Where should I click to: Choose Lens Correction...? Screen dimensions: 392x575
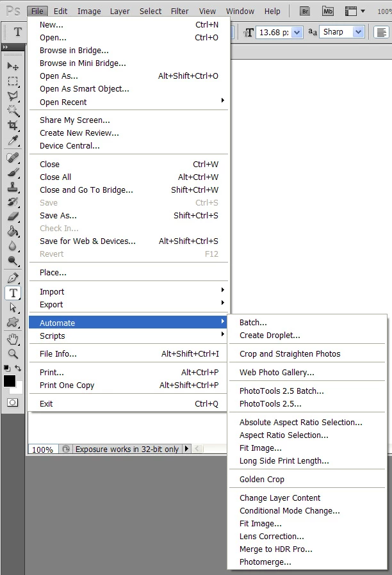click(307, 537)
